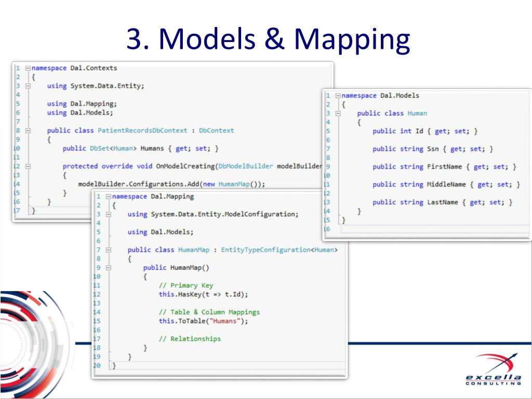Select the "using Dal.Mapping;" code line
532x399 pixels.
point(82,104)
